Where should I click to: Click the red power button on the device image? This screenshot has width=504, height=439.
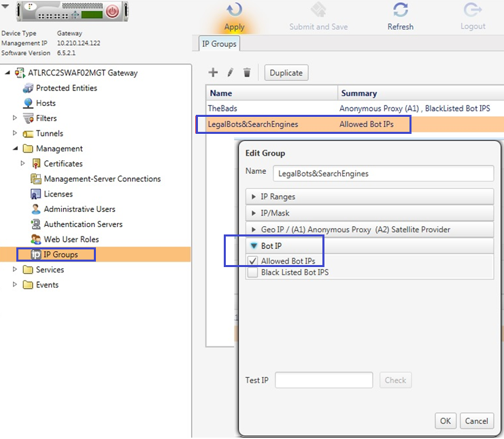[112, 12]
